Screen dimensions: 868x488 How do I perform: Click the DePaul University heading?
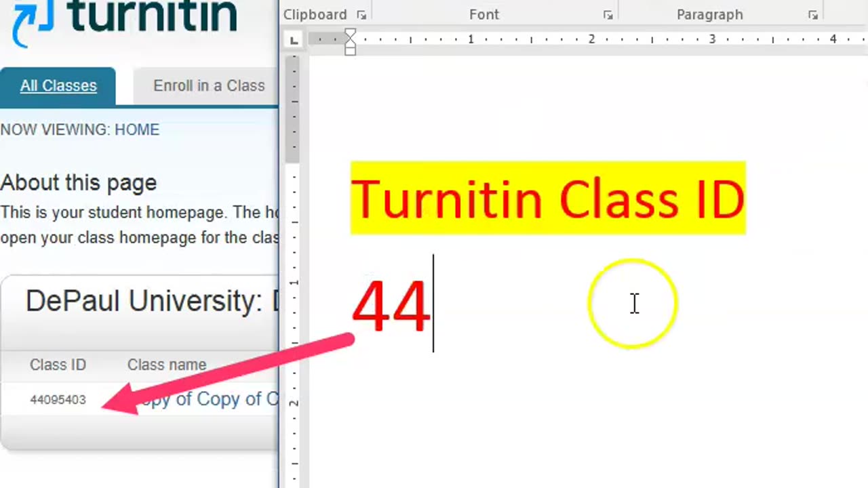152,301
